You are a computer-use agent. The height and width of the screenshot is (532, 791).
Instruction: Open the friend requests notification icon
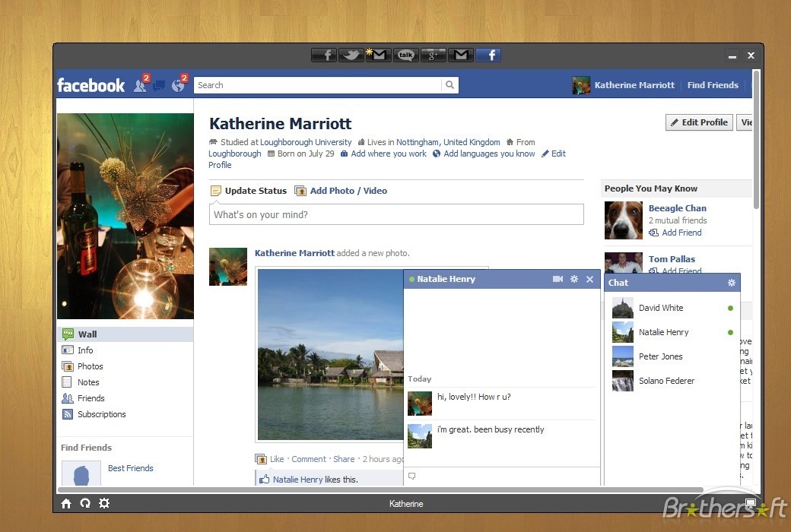140,85
